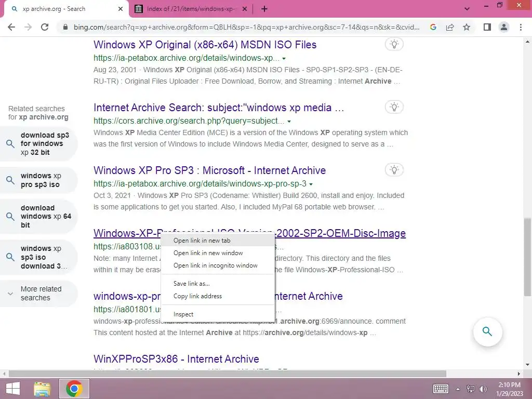Switch to 'Index of /21/items/windows-xp' tab

click(x=190, y=9)
